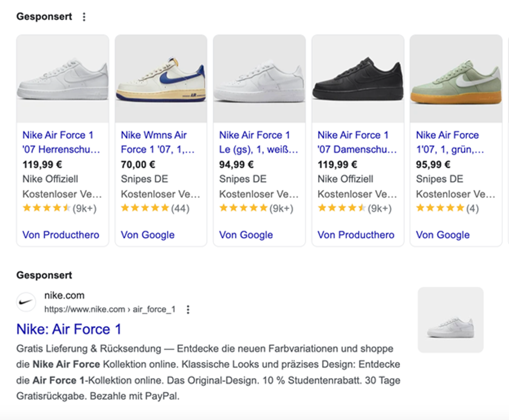Click the Nike swoosh favicon logo
The height and width of the screenshot is (420, 509).
pos(26,302)
